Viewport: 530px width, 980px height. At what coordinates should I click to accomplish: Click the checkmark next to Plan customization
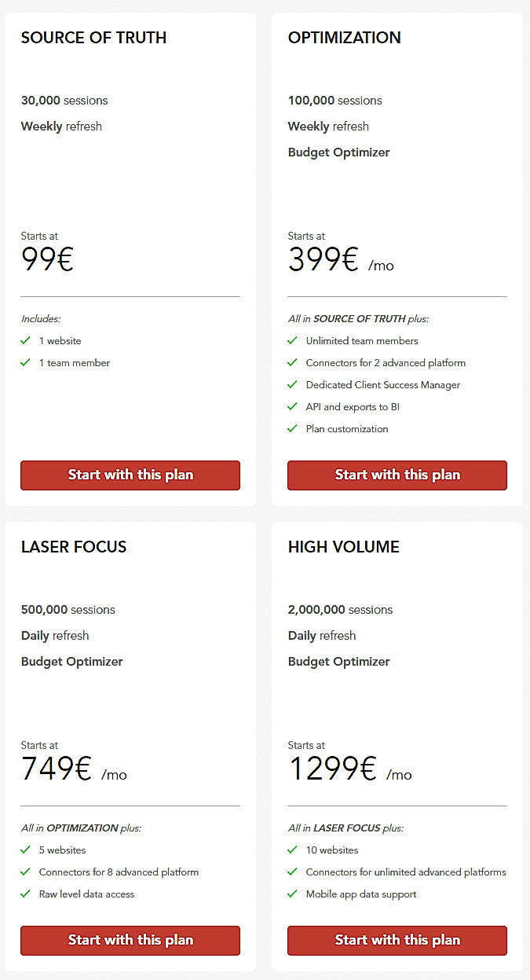pos(292,428)
